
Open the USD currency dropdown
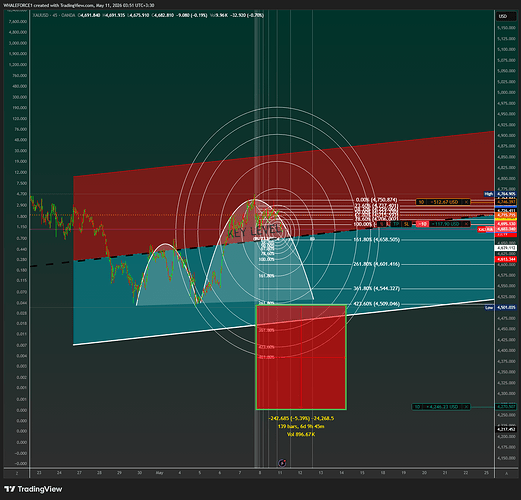503,16
